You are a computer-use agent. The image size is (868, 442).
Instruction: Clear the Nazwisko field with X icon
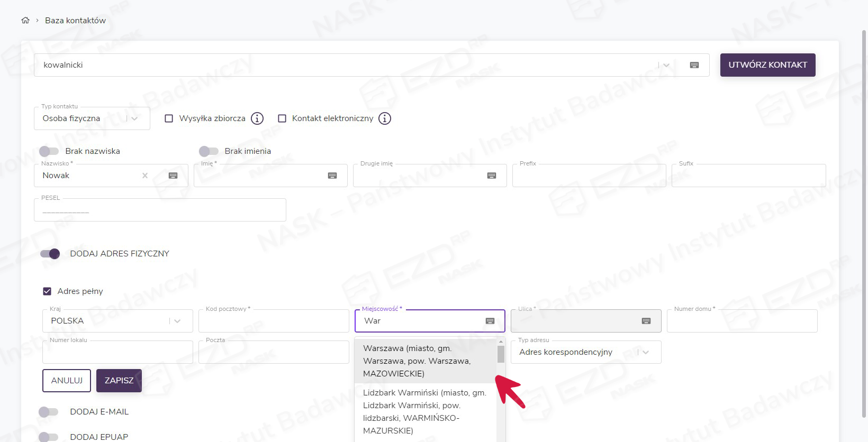(x=145, y=176)
